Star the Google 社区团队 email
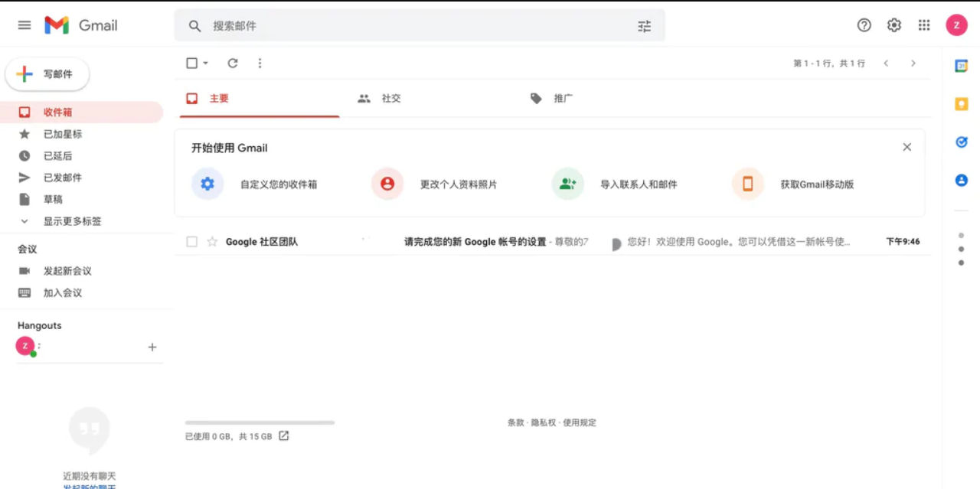The width and height of the screenshot is (980, 489). [212, 242]
